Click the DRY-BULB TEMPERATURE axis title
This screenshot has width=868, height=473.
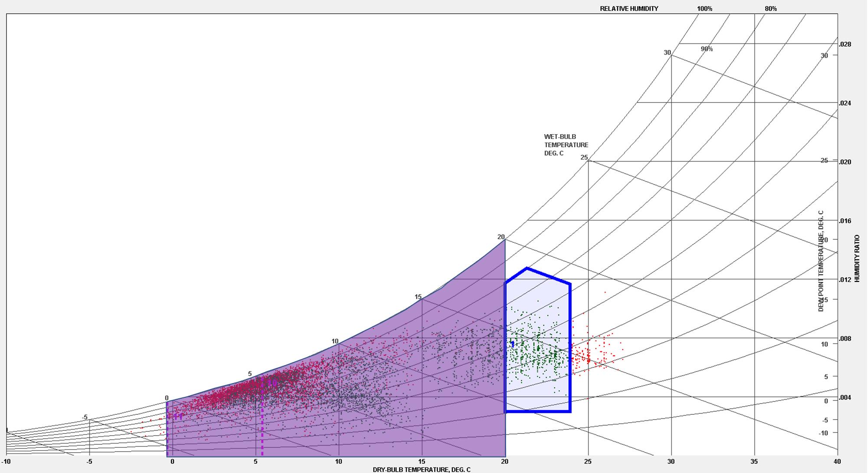click(421, 470)
